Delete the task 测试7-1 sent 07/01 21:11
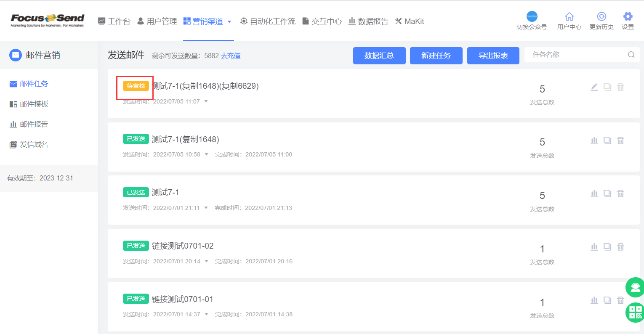644x334 pixels. (620, 194)
